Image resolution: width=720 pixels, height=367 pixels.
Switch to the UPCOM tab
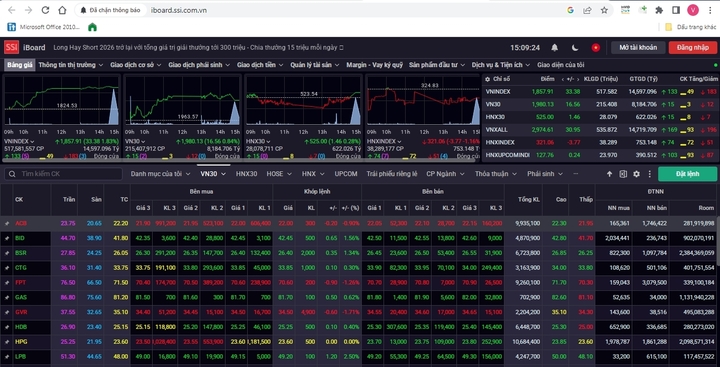346,174
